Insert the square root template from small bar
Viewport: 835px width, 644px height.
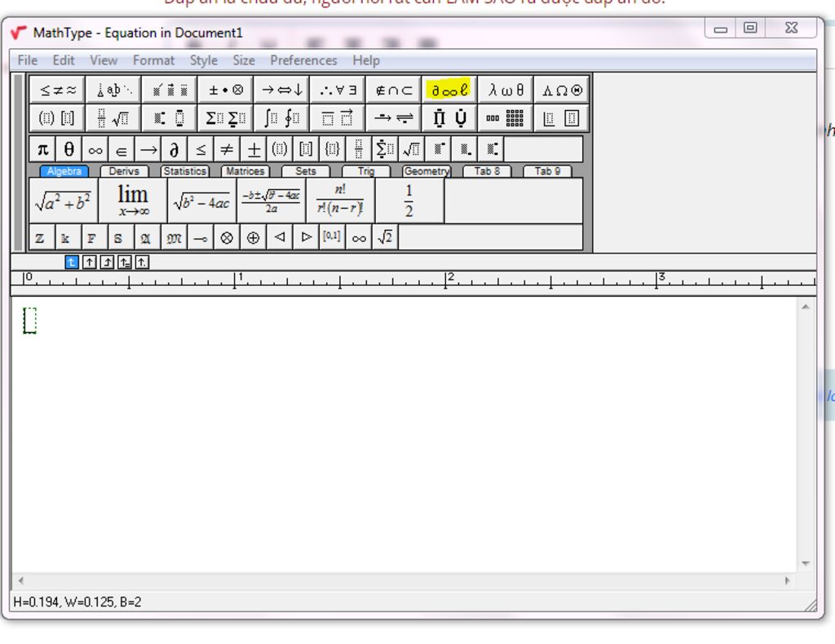(x=412, y=149)
